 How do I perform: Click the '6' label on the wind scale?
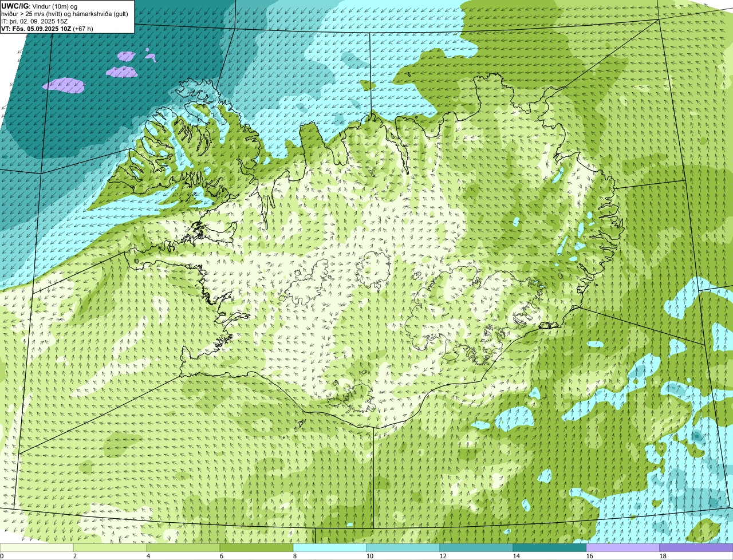tap(222, 556)
